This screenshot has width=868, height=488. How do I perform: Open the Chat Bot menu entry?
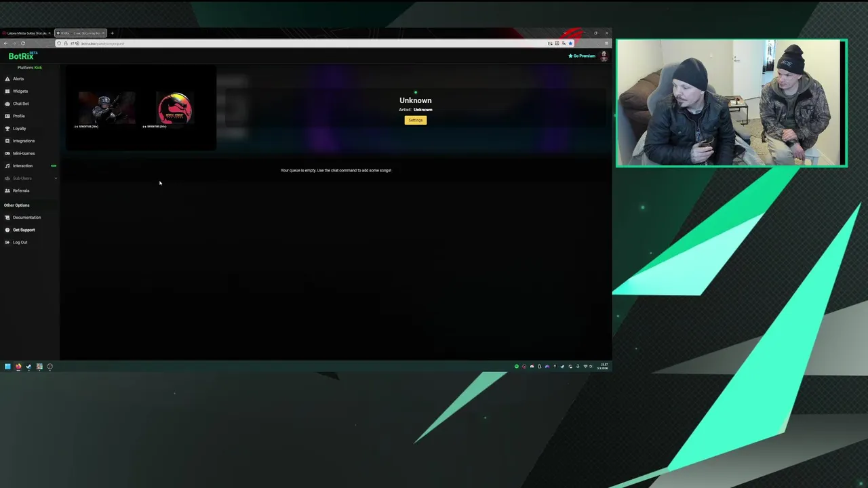pos(21,104)
